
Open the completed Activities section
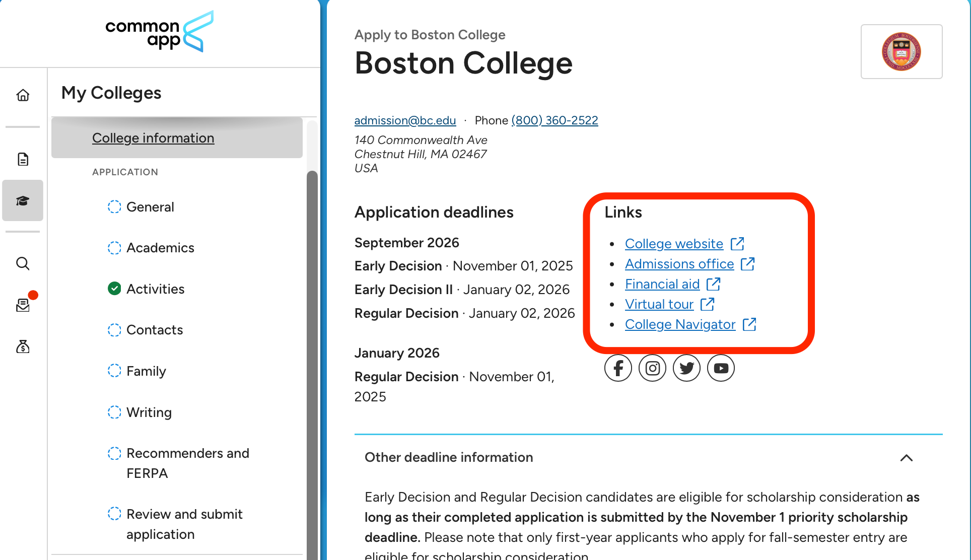155,289
